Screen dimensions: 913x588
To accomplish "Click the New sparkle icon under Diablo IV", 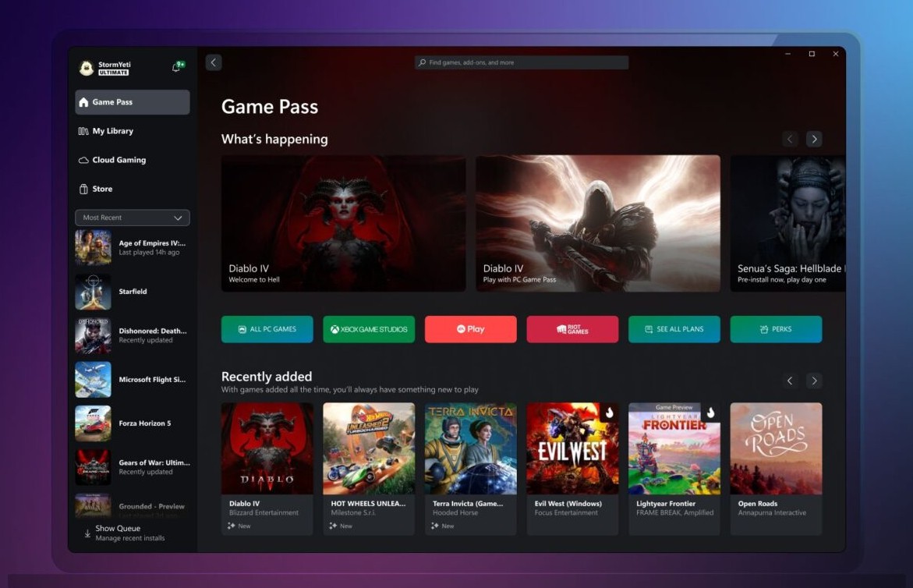I will point(231,526).
